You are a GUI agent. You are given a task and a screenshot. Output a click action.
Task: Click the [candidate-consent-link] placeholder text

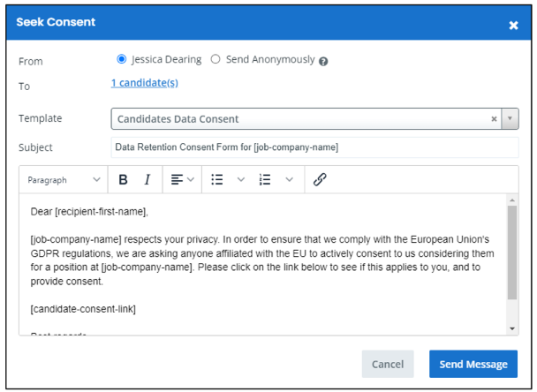[83, 309]
